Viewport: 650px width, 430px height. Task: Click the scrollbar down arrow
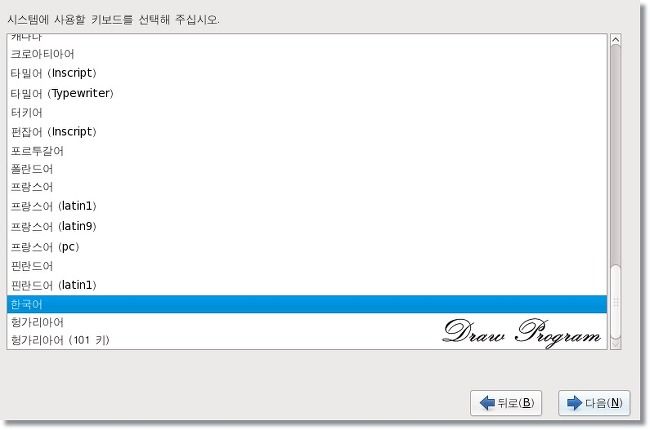click(616, 344)
